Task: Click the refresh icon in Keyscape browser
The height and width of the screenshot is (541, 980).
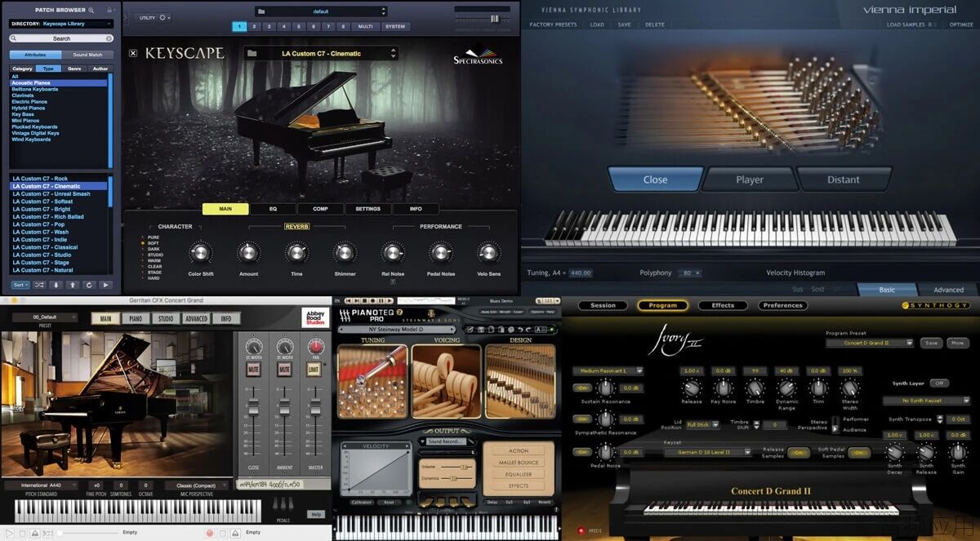Action: pyautogui.click(x=89, y=285)
